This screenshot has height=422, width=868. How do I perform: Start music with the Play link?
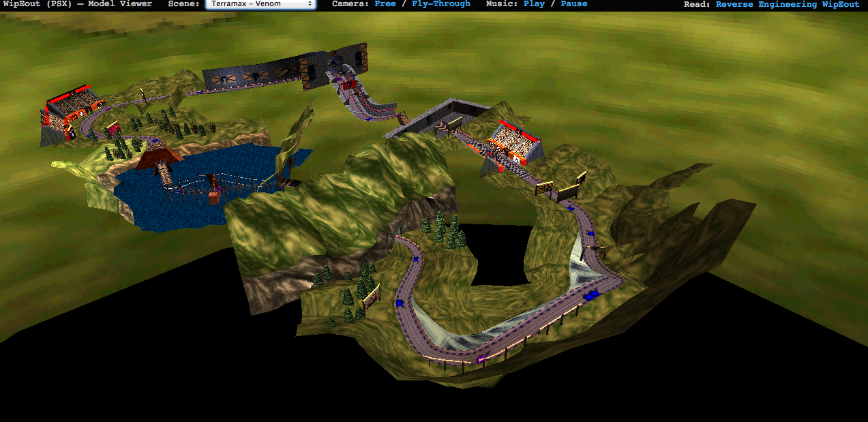click(x=534, y=4)
